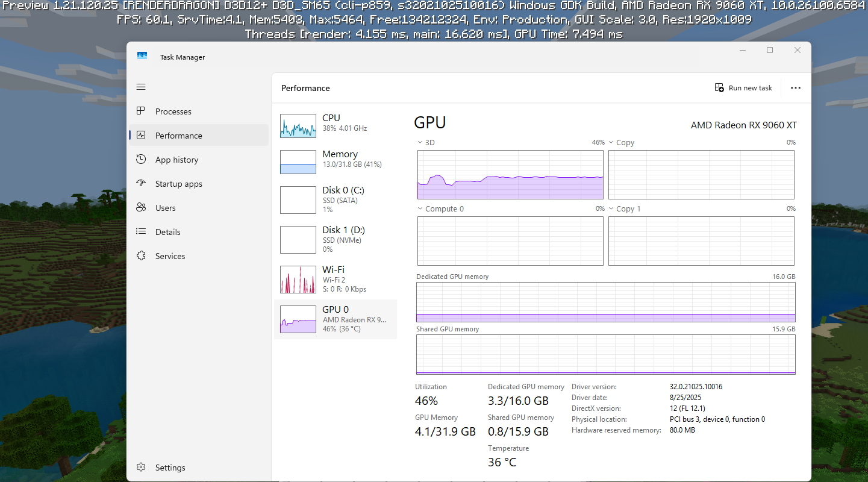
Task: Click the PCI bus 3 physical location value
Action: point(717,419)
